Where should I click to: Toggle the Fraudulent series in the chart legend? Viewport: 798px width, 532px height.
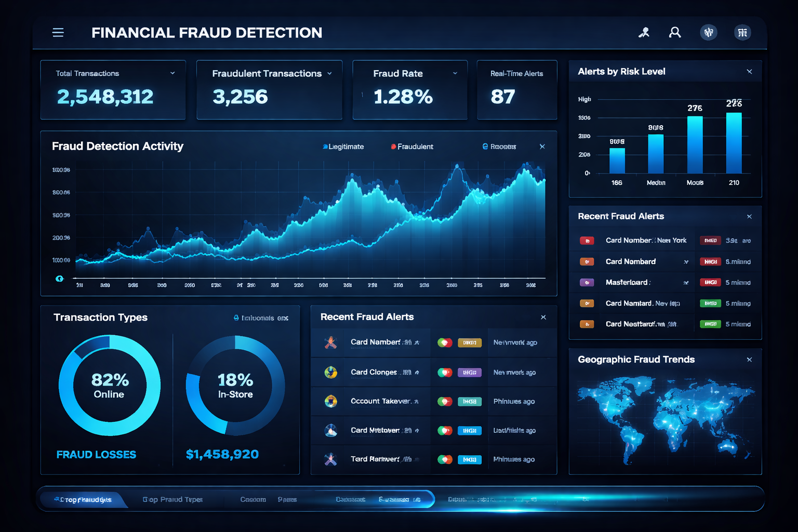(x=412, y=147)
